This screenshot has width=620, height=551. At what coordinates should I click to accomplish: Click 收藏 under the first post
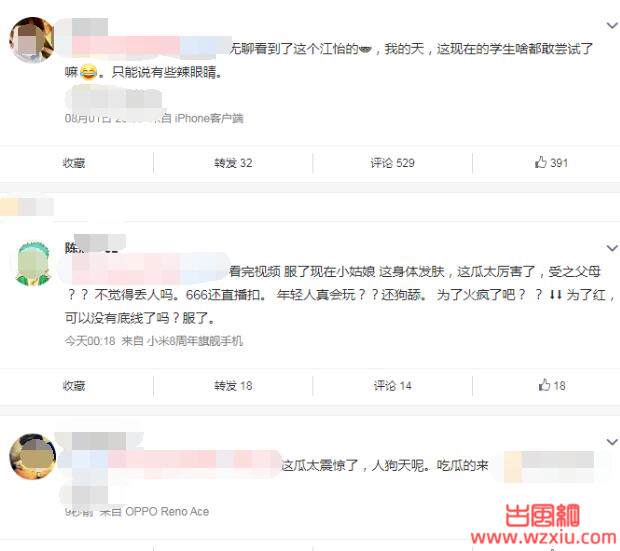[74, 163]
